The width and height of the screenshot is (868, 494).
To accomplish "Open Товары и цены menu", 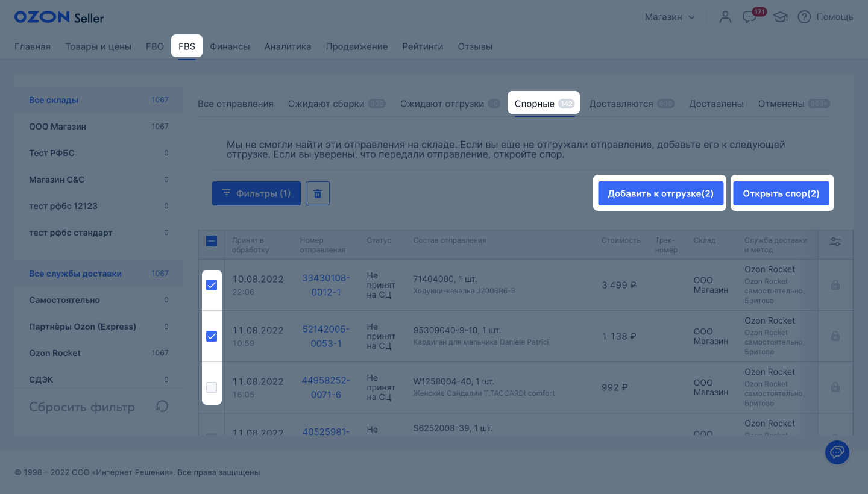I will pos(98,46).
